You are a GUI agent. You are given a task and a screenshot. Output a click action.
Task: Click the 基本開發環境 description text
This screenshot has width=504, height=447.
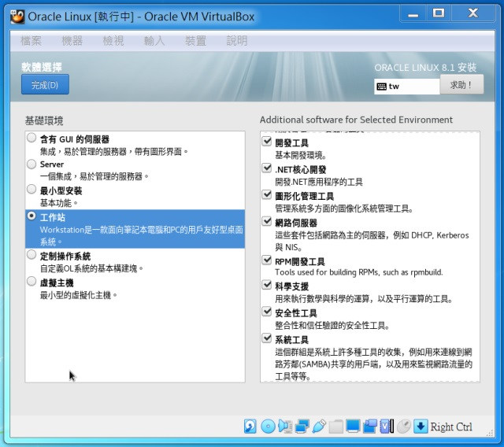301,155
